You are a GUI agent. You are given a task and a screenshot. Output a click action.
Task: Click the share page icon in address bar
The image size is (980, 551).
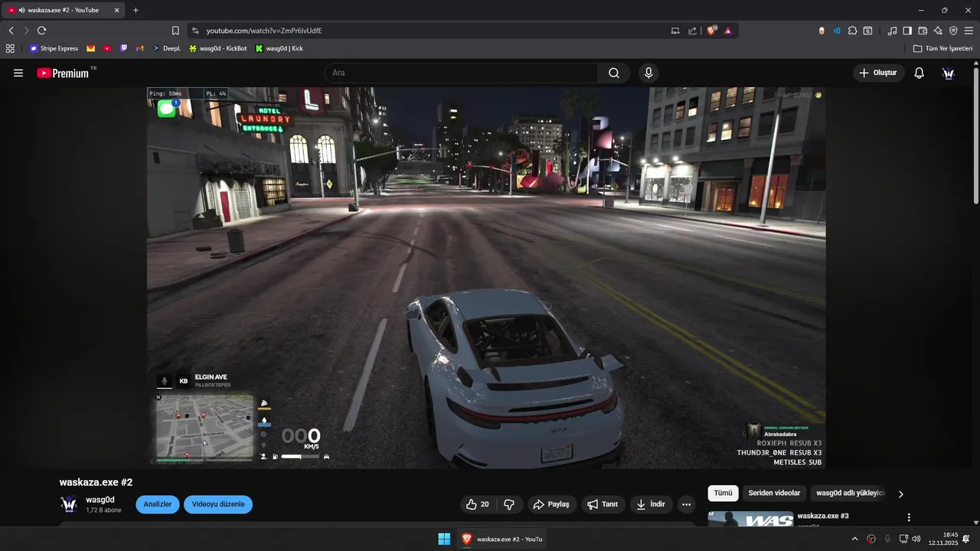click(693, 31)
